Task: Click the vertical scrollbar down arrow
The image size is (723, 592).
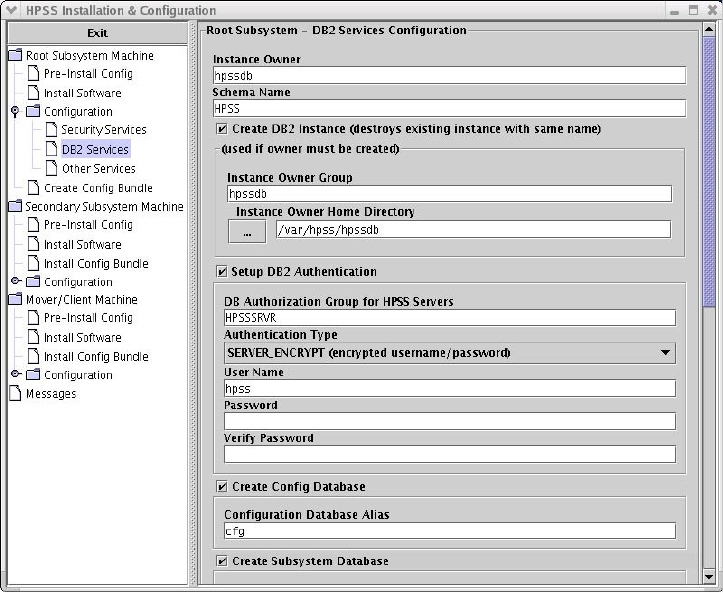Action: 709,576
